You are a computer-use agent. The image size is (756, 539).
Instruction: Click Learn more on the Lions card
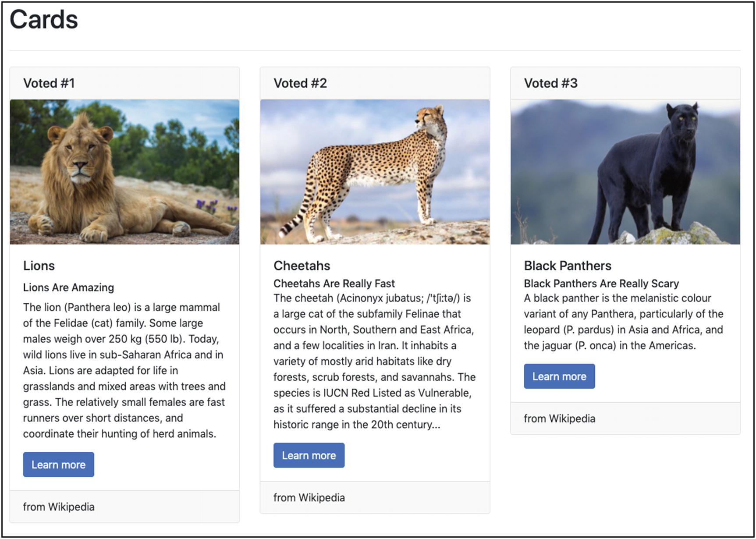[58, 465]
